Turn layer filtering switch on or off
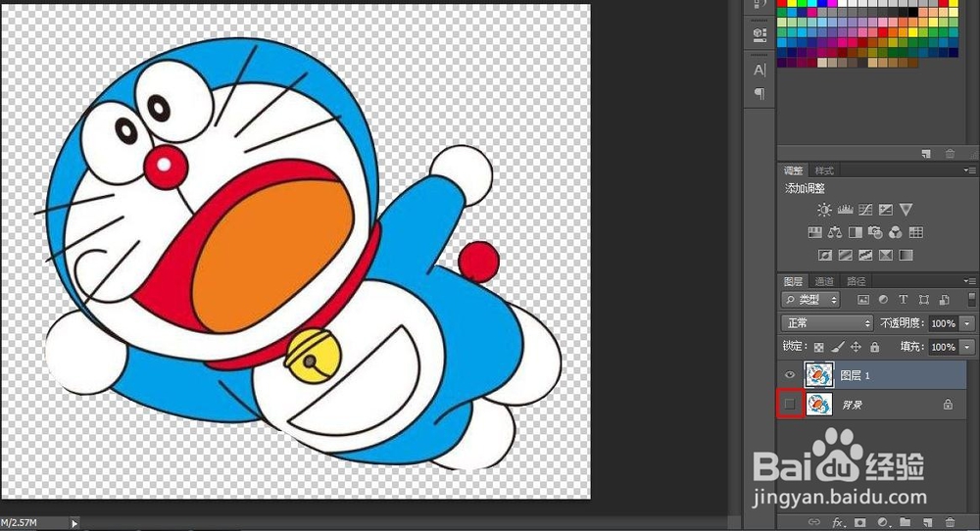 [x=971, y=299]
